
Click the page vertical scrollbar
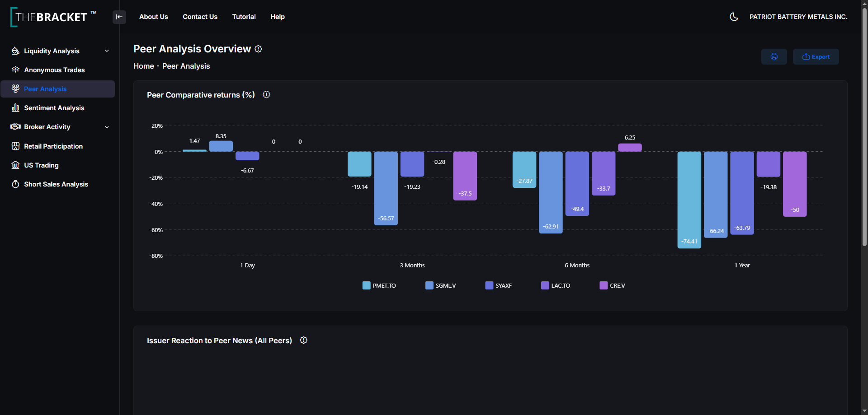tap(864, 126)
